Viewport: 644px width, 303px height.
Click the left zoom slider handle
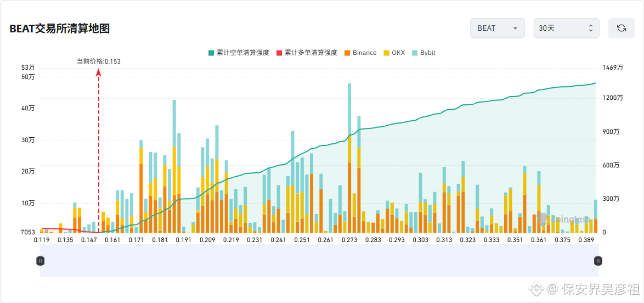pyautogui.click(x=40, y=260)
